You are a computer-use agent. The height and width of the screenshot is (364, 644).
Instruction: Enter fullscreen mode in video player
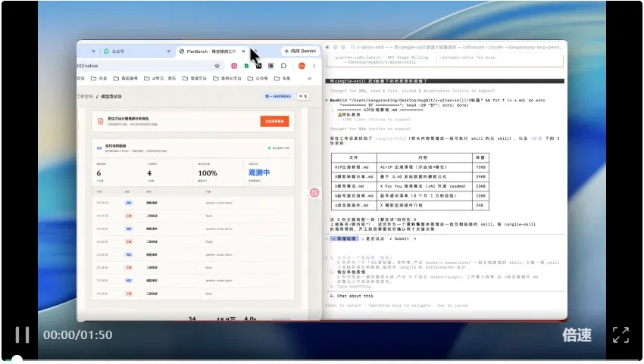pyautogui.click(x=621, y=334)
